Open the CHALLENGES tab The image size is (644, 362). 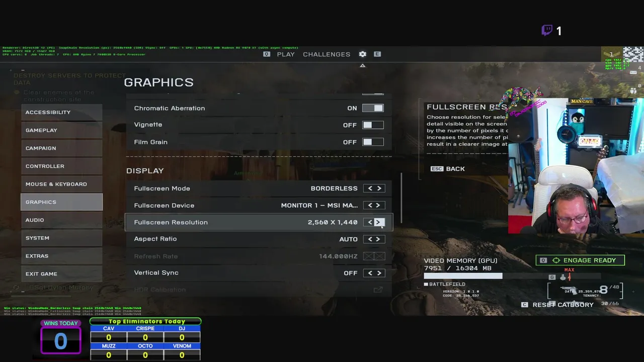click(327, 54)
